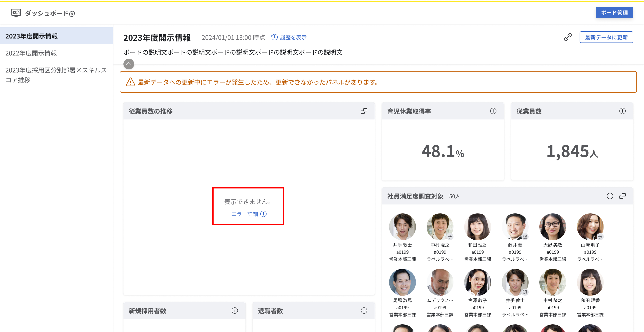Click 宮澤 敦子 employee photo
This screenshot has height=332, width=644.
477,282
